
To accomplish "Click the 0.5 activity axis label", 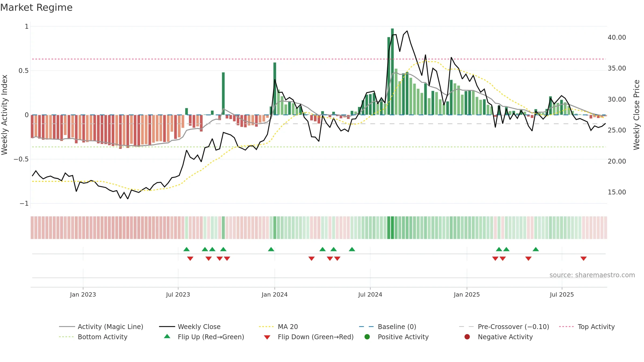I will tap(23, 71).
